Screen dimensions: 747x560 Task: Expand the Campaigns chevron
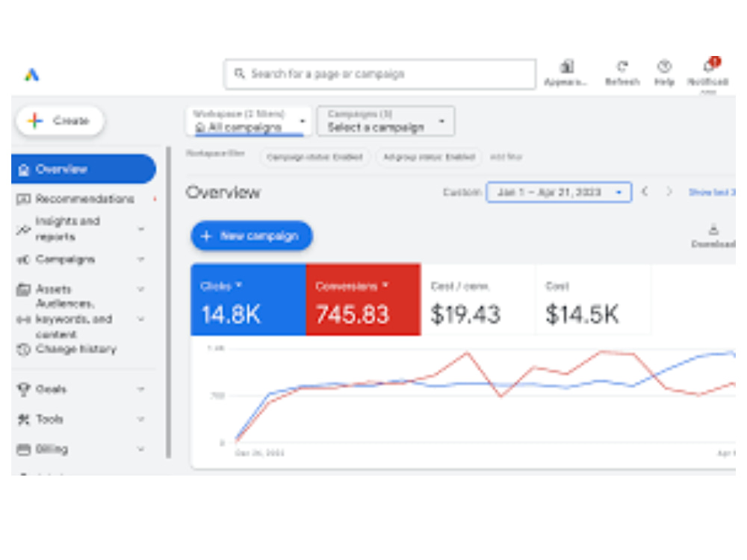[141, 260]
